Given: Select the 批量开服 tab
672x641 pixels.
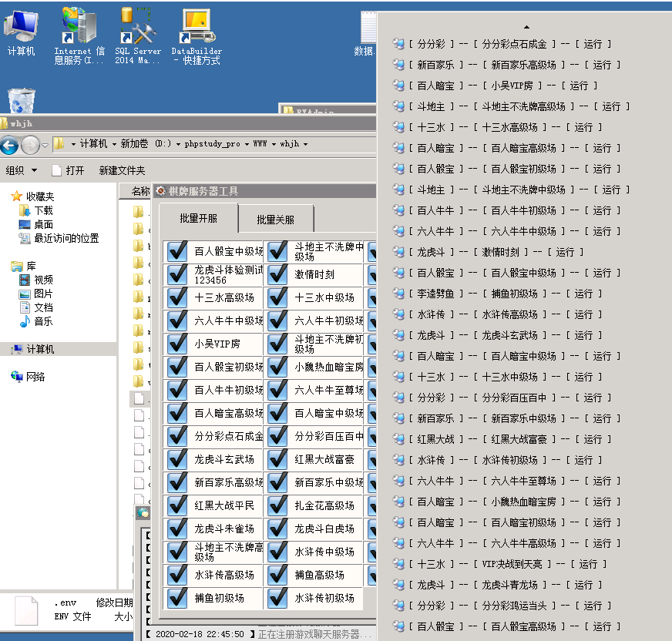Looking at the screenshot, I should 198,219.
